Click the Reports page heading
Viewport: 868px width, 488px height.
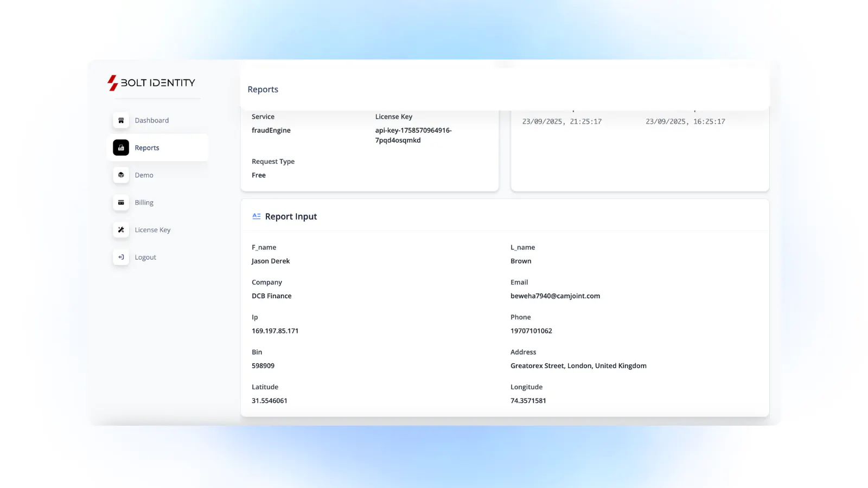(263, 89)
